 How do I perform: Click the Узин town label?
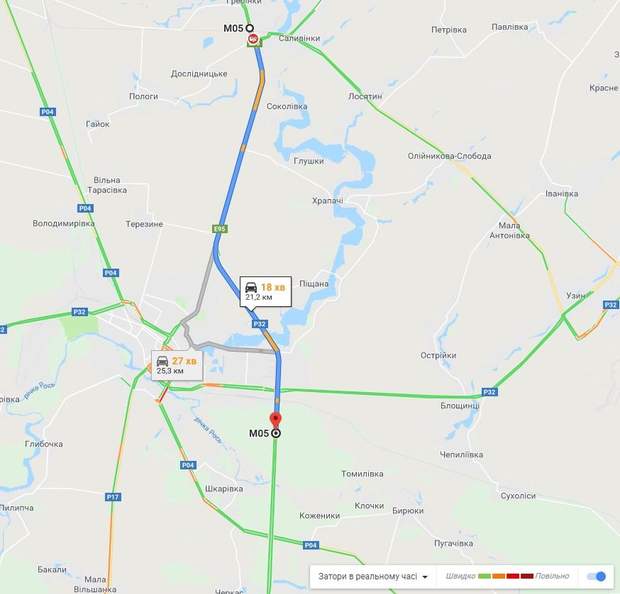point(575,296)
